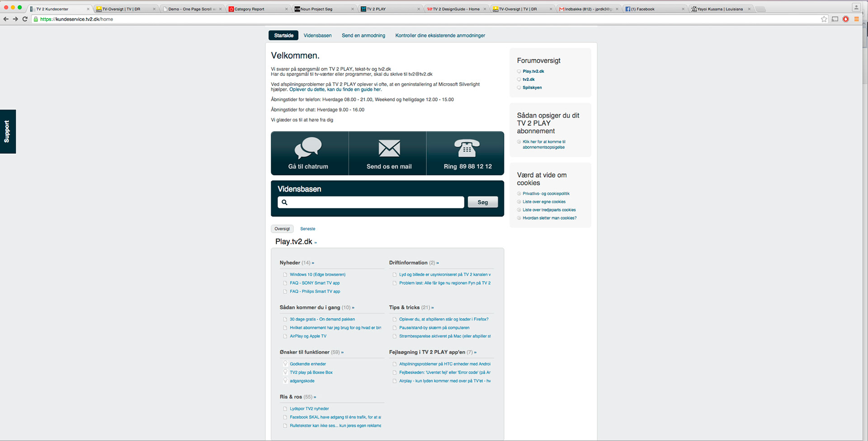Open the TV 2 DesignGuide - Home tab
This screenshot has width=868, height=441.
[457, 9]
